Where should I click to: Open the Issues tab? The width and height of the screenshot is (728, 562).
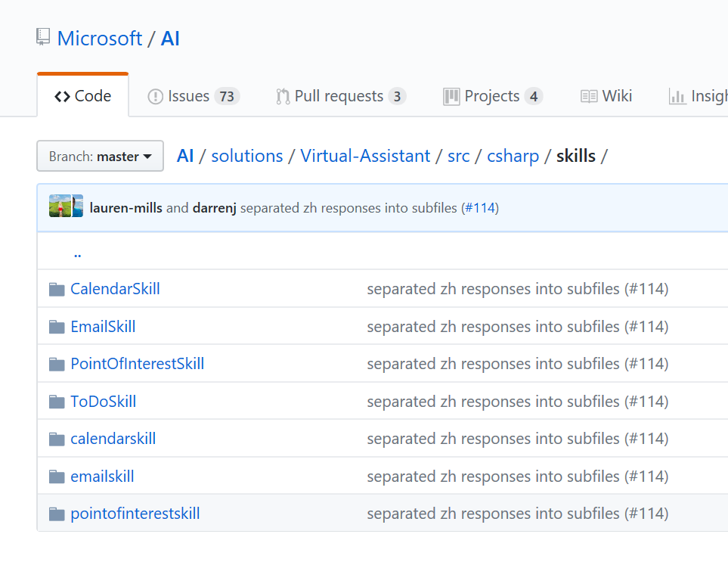pos(193,96)
